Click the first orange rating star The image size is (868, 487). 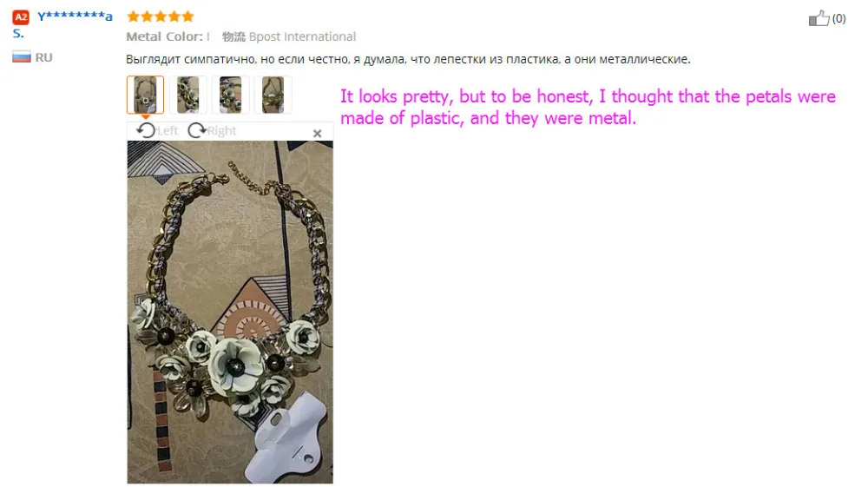133,16
